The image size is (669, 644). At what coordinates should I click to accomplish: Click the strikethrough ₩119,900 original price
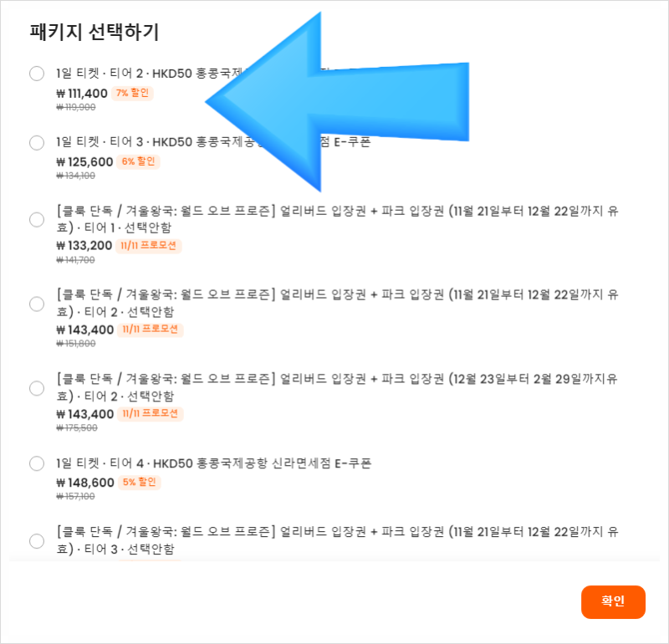coord(76,107)
